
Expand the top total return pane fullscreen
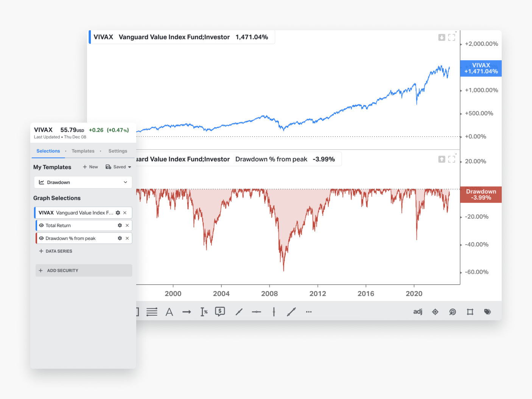(x=451, y=37)
